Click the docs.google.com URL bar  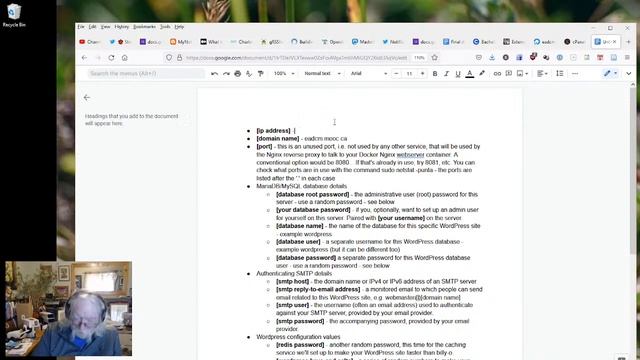[297, 58]
